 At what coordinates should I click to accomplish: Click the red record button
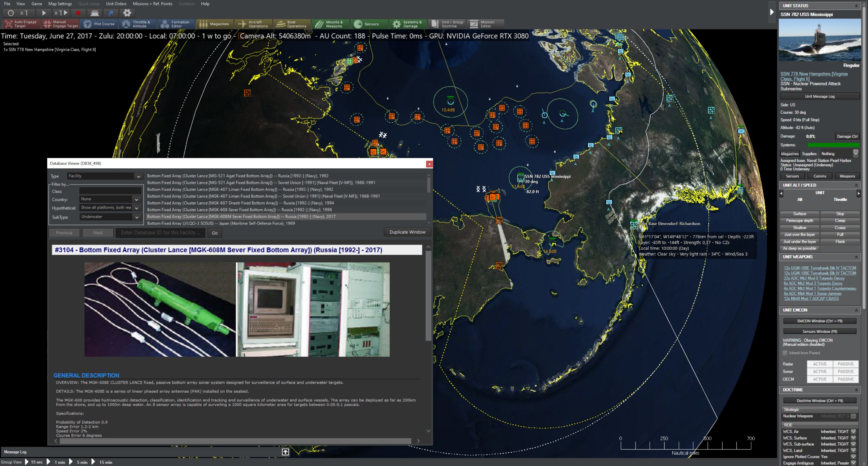click(78, 13)
